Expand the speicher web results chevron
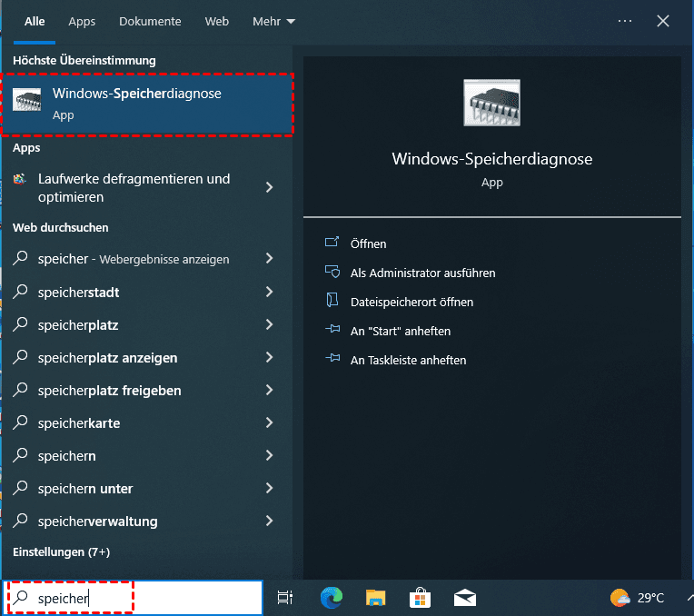This screenshot has height=616, width=694. 269,258
